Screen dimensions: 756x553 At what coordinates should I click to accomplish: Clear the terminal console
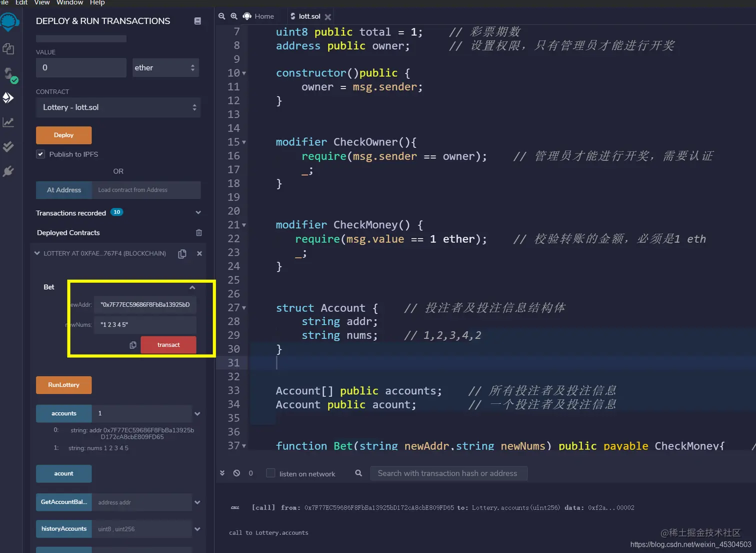coord(236,473)
